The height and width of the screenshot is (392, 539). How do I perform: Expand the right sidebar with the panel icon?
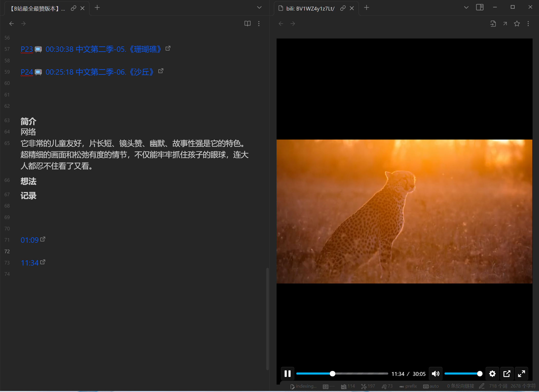coord(480,7)
